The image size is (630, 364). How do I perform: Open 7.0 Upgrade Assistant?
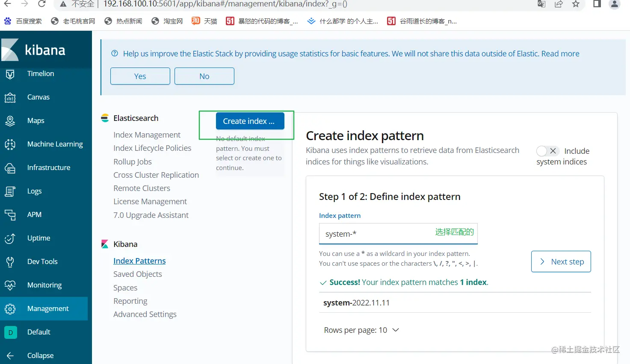coord(151,215)
